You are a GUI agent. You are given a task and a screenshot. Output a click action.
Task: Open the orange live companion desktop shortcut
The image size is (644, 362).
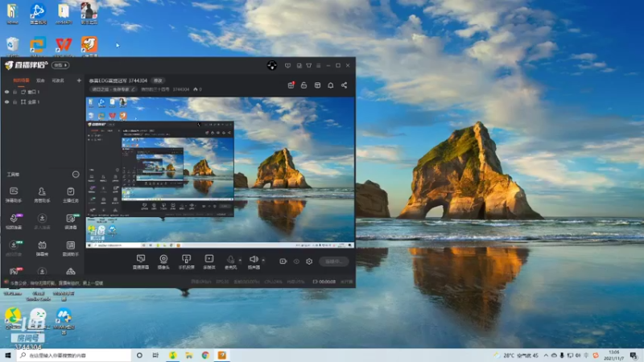coord(89,46)
